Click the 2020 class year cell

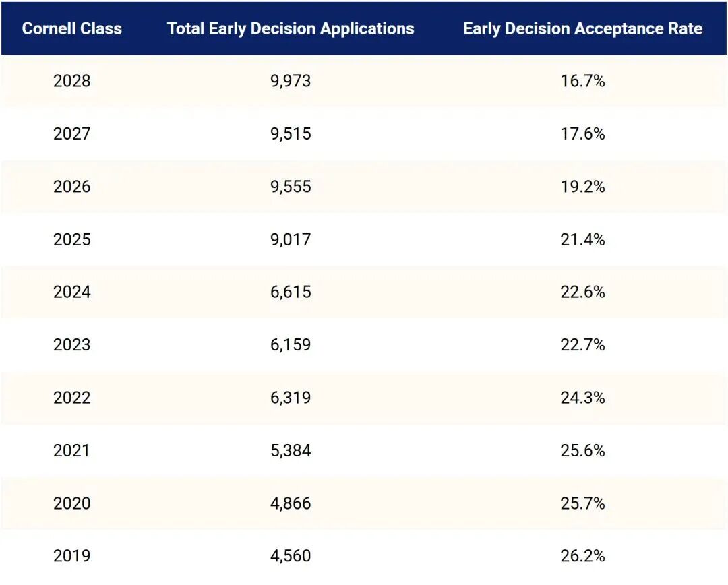tap(72, 503)
